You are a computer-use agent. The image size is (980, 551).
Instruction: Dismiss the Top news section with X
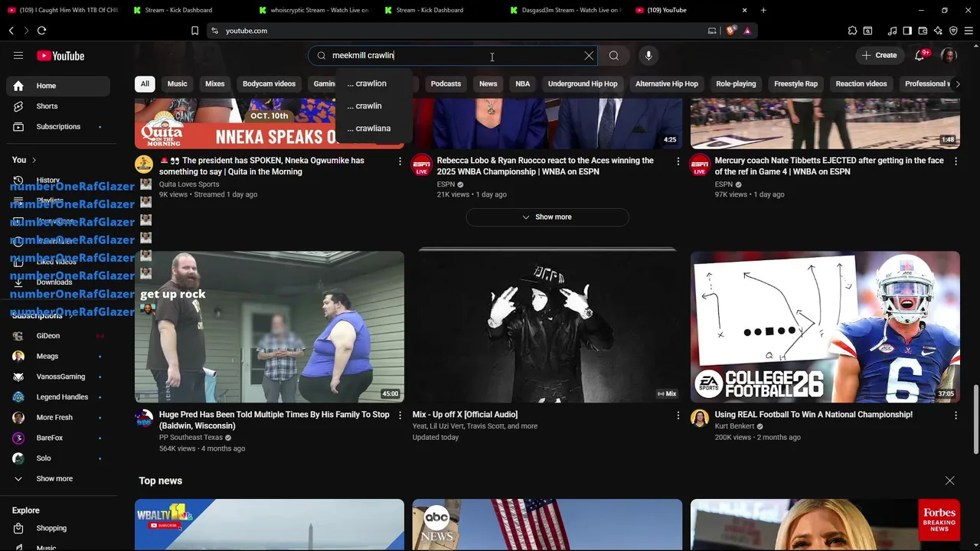click(x=949, y=481)
